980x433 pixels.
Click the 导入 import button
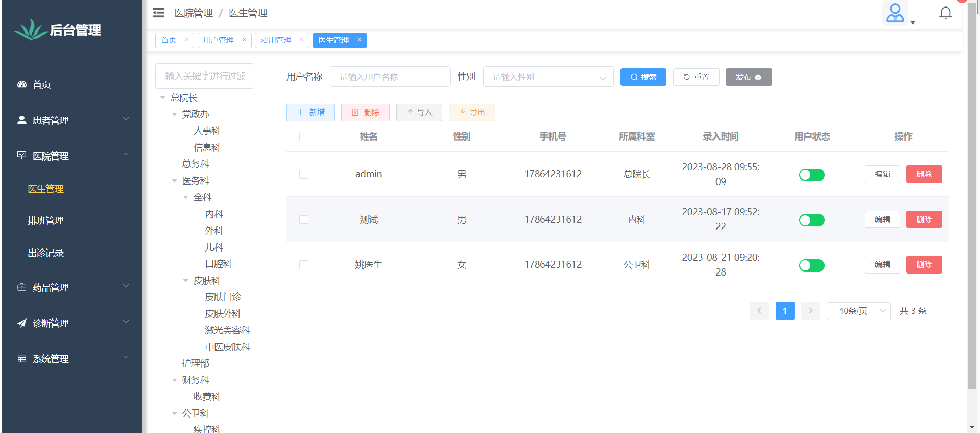point(419,112)
